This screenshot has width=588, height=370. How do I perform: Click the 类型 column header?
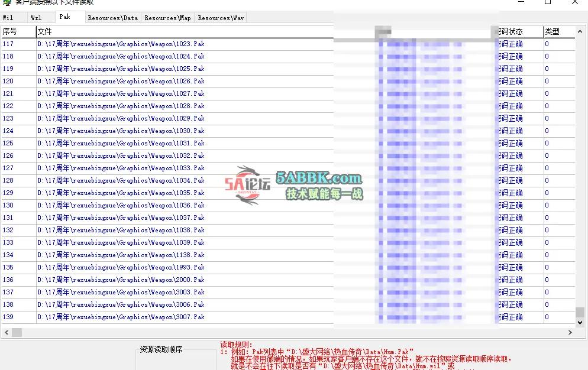tap(559, 31)
